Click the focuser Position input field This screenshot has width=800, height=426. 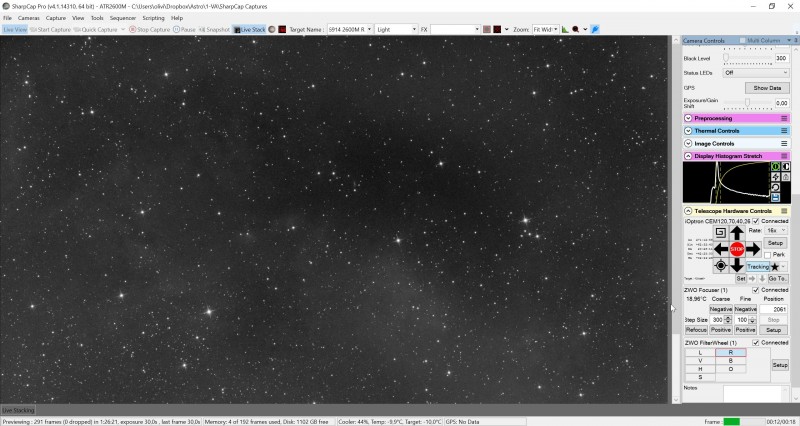(774, 309)
